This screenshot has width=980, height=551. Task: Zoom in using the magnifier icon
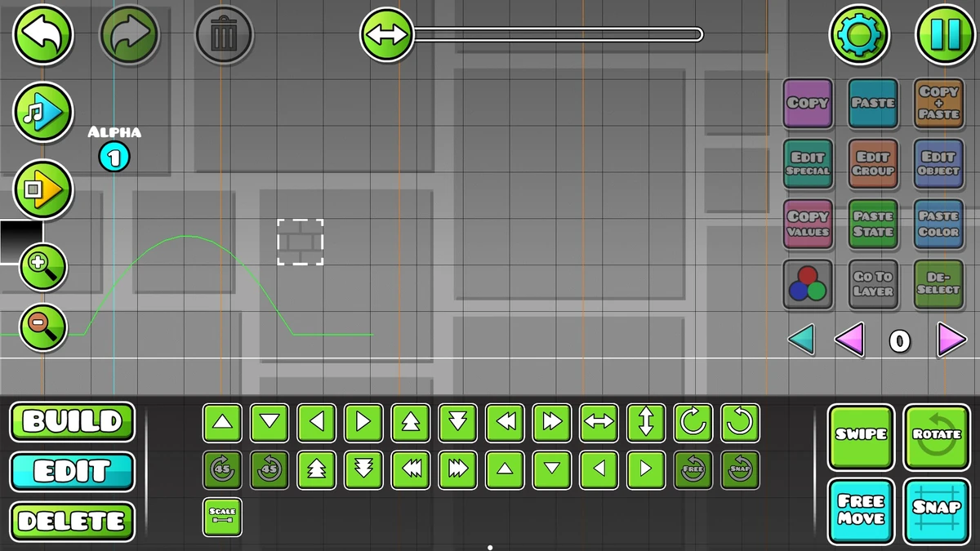[42, 267]
